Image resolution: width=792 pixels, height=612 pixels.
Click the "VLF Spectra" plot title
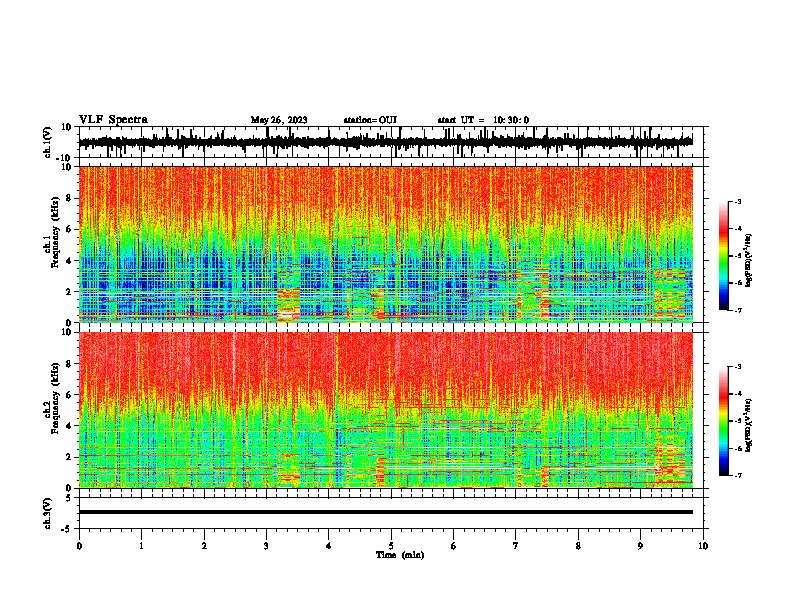tap(113, 119)
